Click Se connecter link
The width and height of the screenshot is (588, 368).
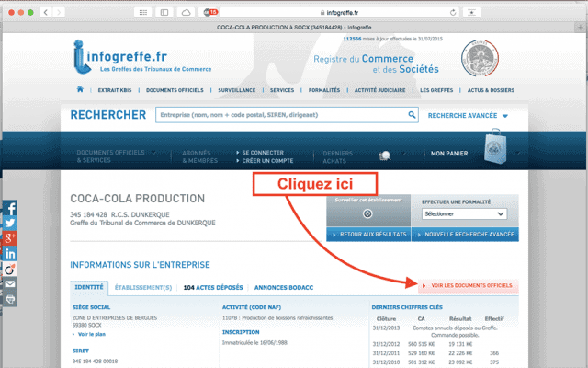[263, 153]
